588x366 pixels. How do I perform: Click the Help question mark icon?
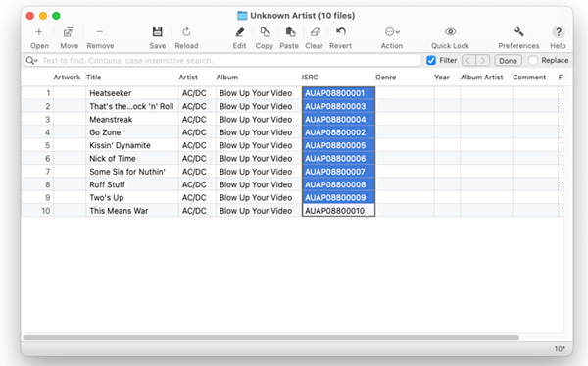(x=558, y=32)
